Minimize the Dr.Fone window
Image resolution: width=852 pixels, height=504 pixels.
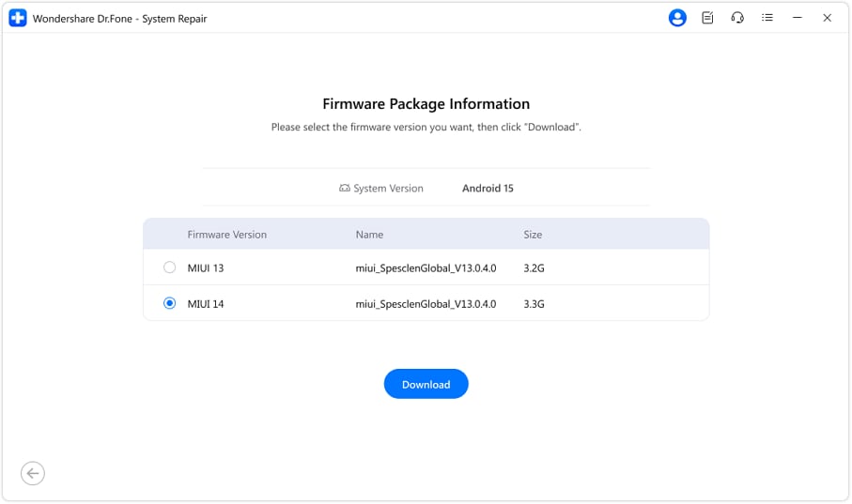798,18
